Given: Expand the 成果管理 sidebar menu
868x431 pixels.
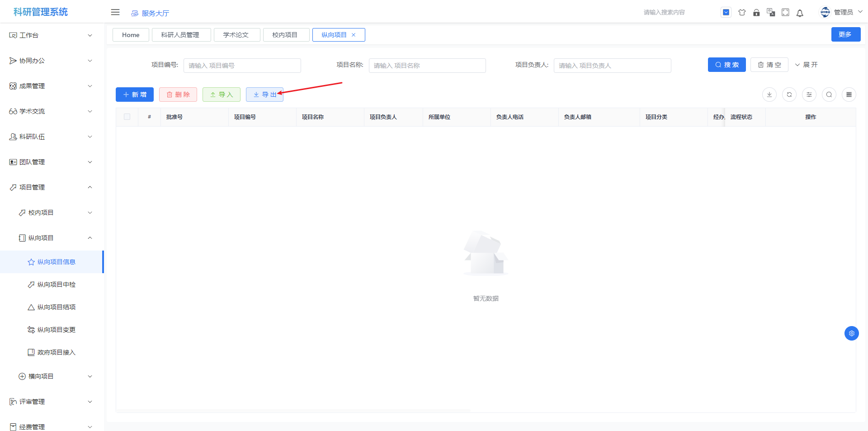Looking at the screenshot, I should (x=51, y=86).
